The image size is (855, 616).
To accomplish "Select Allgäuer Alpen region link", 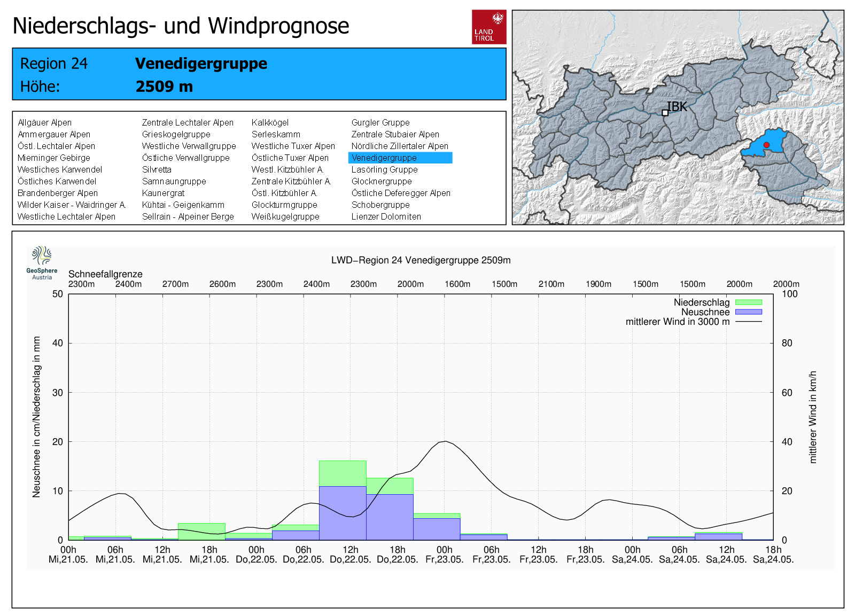I will pos(44,123).
